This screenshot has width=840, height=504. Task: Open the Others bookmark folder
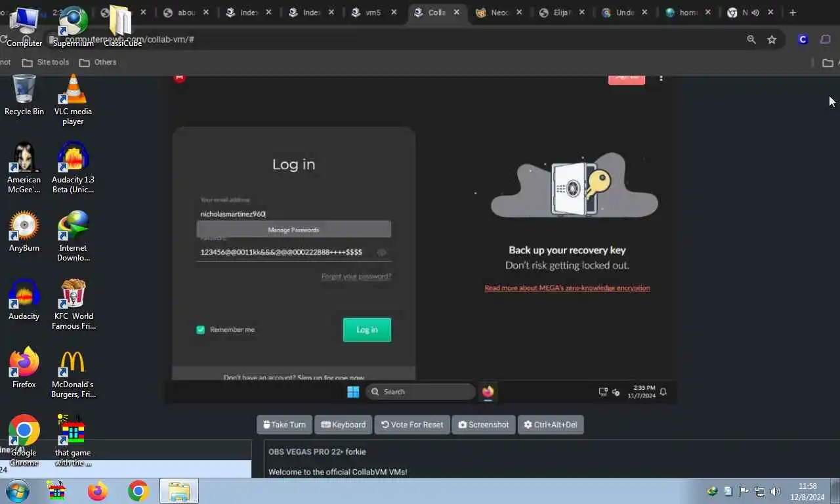pyautogui.click(x=98, y=62)
